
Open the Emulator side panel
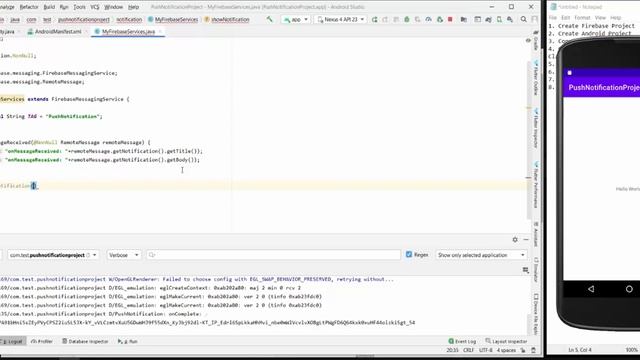click(x=536, y=269)
